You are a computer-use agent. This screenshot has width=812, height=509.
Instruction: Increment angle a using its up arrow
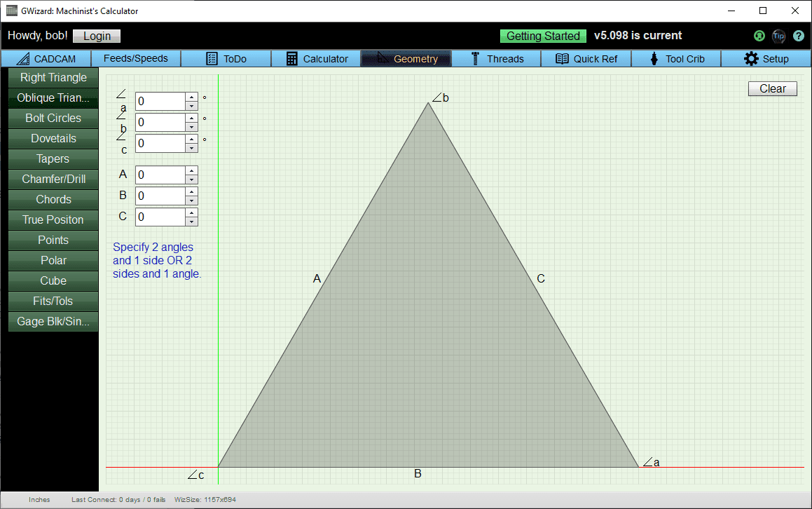coord(191,97)
